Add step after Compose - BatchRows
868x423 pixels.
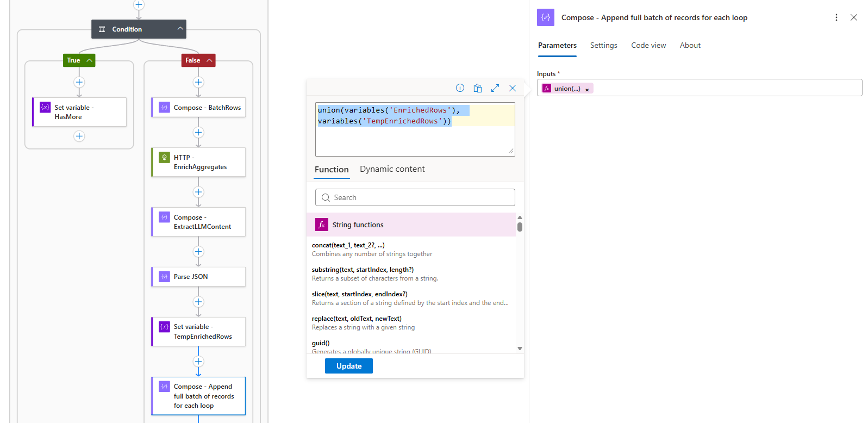[x=198, y=132]
